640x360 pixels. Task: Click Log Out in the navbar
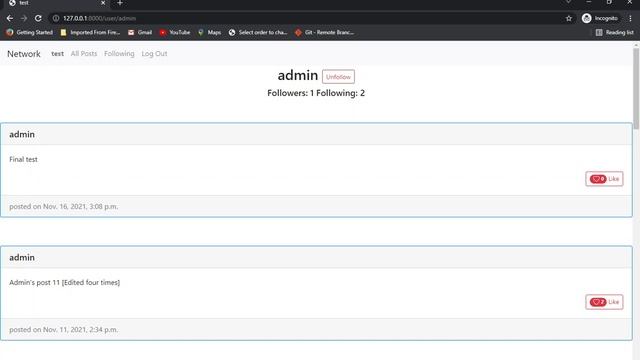tap(154, 53)
